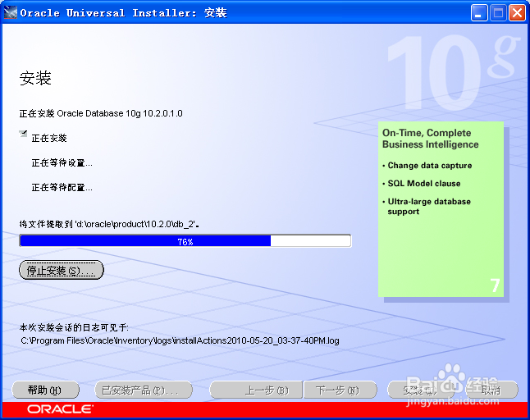Click the 正在安装 Oracle Database 10g 10.2.0.1.0 text
The image size is (530, 420).
[101, 113]
